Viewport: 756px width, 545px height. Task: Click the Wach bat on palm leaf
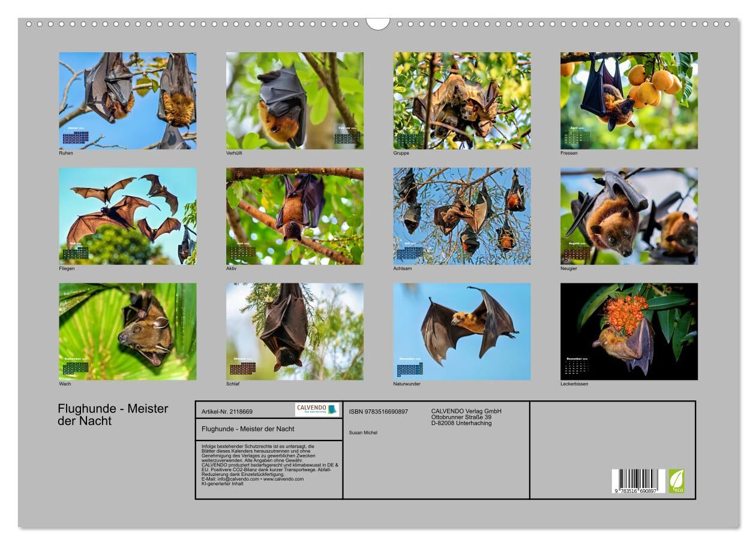[x=127, y=331]
